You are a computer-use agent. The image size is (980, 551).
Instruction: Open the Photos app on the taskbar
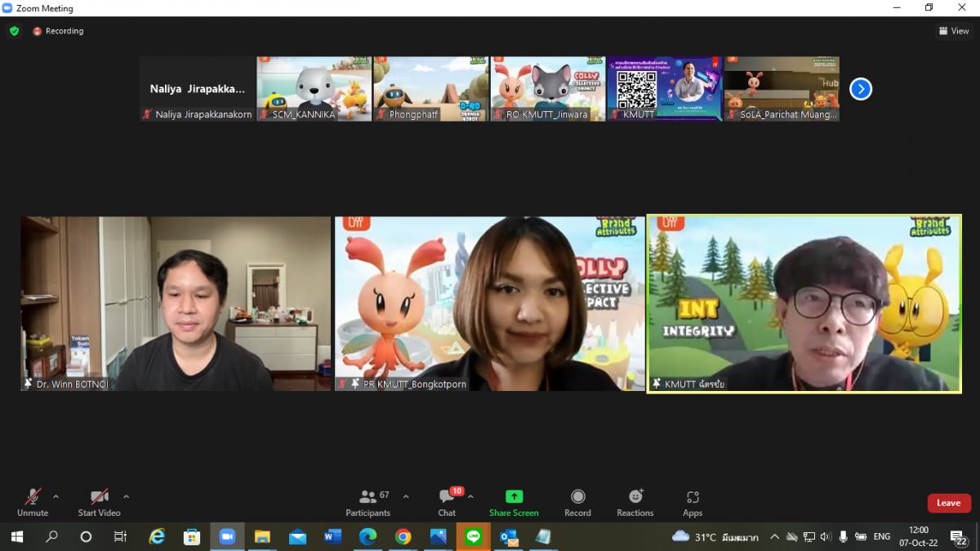(x=438, y=536)
